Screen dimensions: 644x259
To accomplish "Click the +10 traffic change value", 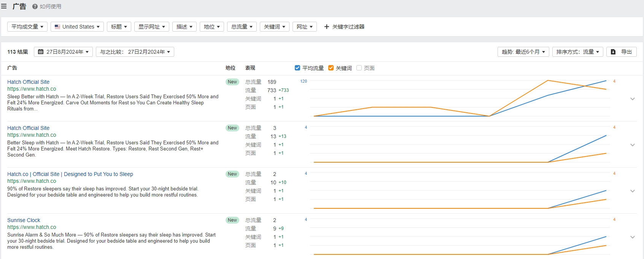I will (282, 182).
